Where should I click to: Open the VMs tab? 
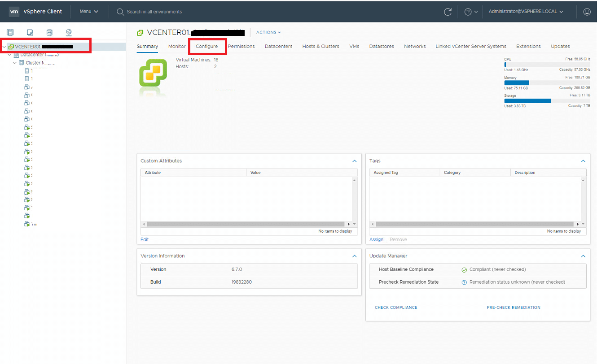[354, 46]
